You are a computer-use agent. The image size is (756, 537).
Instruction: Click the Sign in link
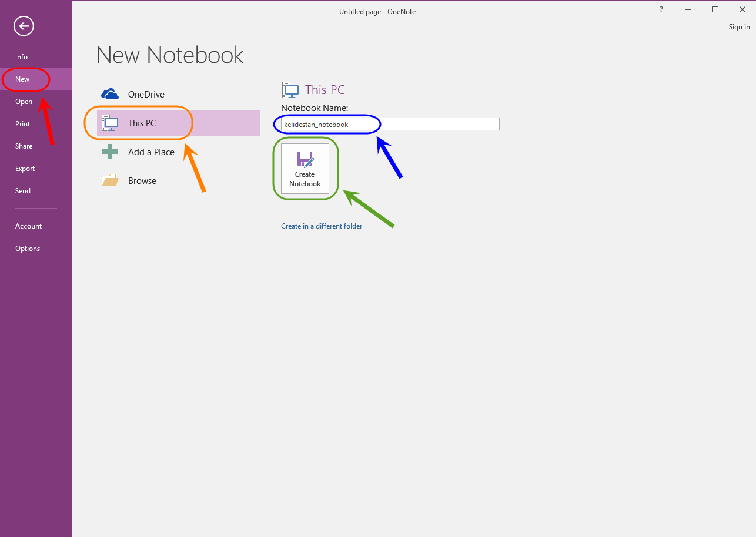click(x=739, y=27)
